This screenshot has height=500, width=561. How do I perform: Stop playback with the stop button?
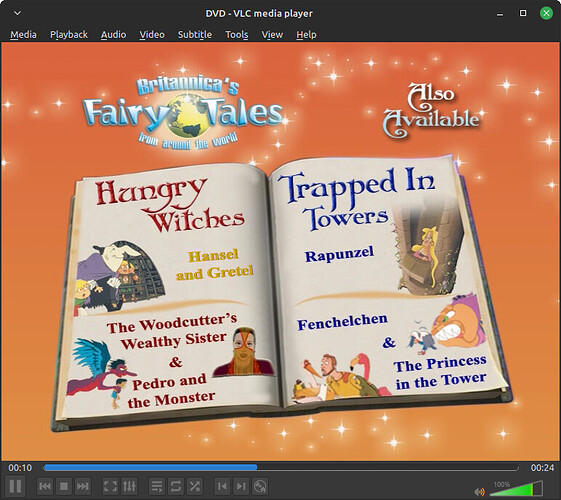pos(64,486)
